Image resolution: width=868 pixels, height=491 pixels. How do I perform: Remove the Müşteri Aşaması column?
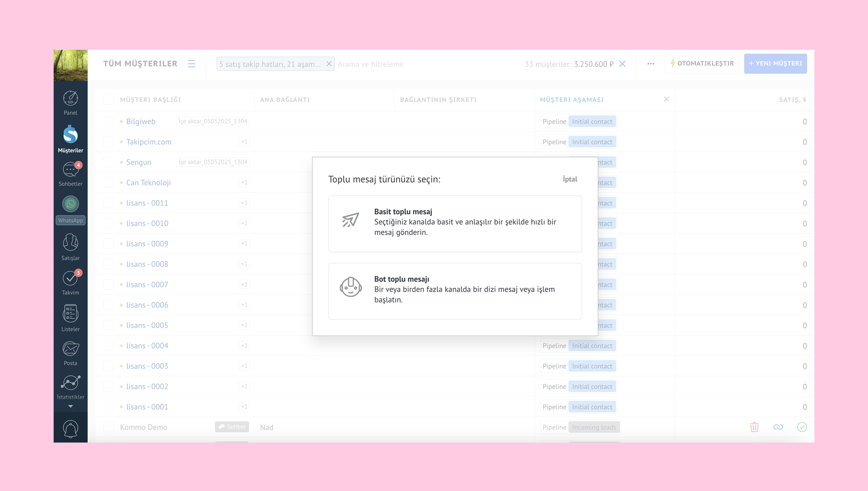coord(666,99)
